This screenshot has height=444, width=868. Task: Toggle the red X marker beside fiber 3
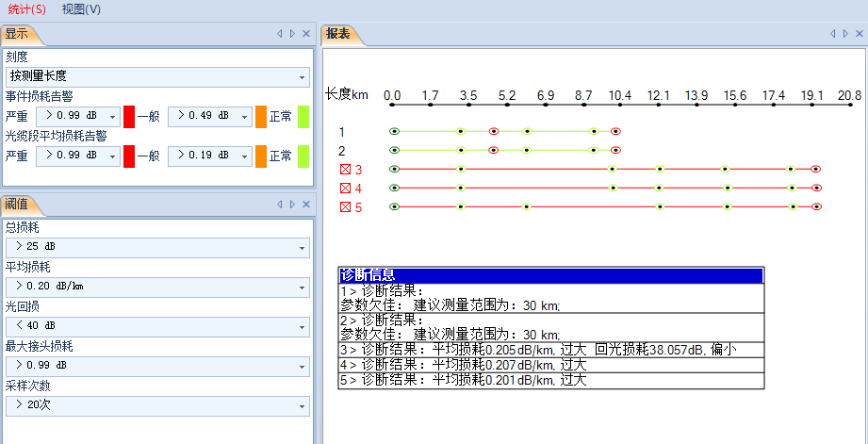[345, 170]
